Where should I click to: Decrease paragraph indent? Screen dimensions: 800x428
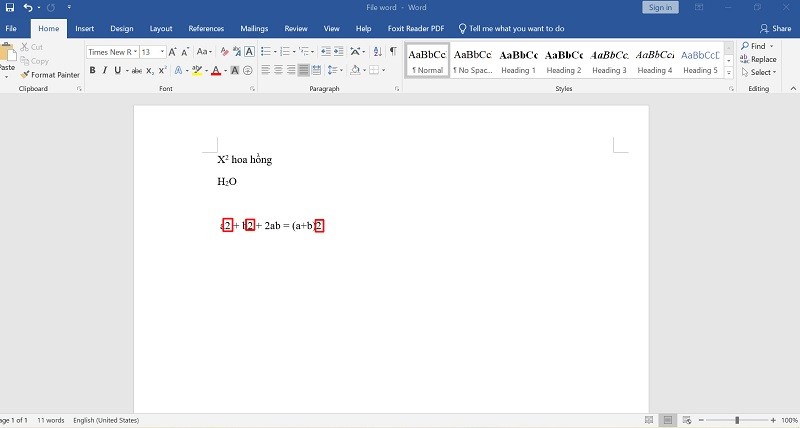pos(326,52)
